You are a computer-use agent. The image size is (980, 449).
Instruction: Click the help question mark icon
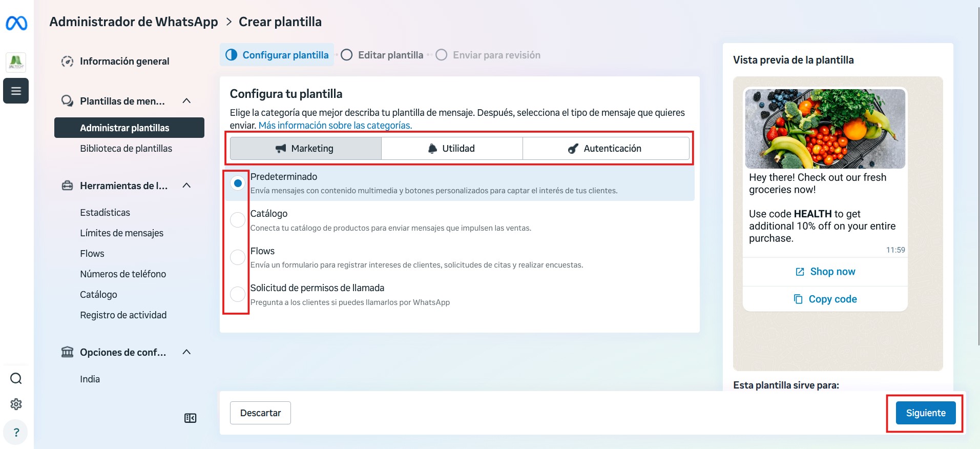16,432
